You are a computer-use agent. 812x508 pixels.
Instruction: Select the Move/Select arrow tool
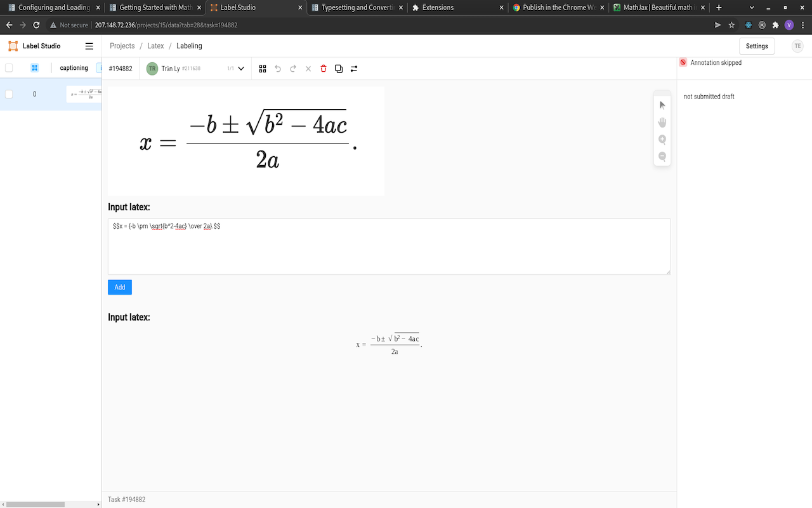coord(662,105)
